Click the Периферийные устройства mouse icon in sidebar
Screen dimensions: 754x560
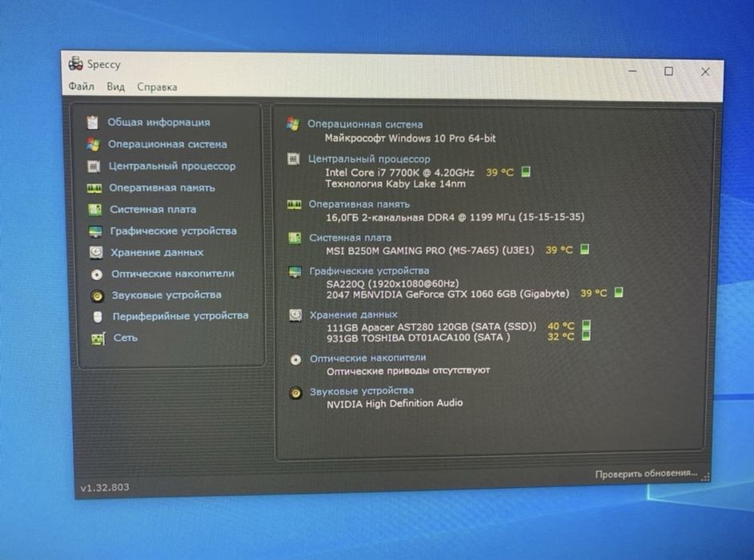(x=98, y=317)
